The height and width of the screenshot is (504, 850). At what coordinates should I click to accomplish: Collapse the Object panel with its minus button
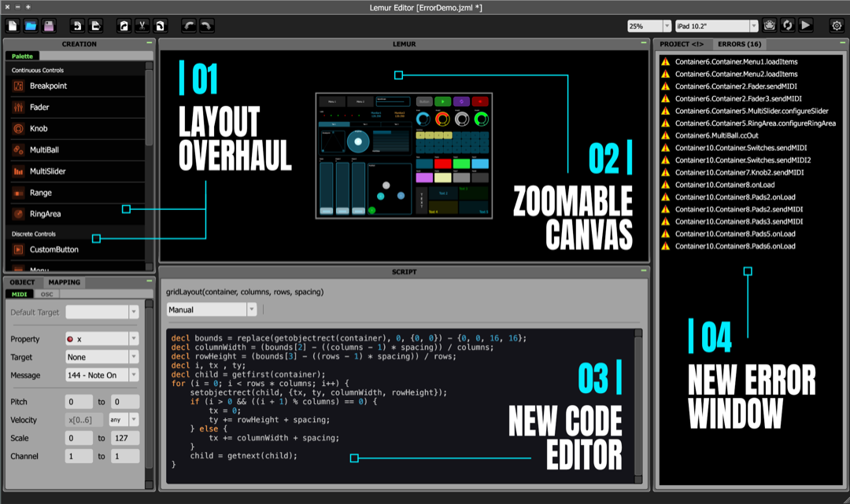pos(149,281)
